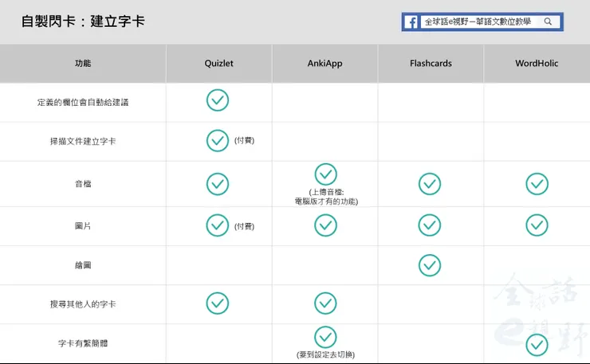Click Flashcards checkmark in 繪圖 row
The height and width of the screenshot is (364, 590).
click(430, 265)
